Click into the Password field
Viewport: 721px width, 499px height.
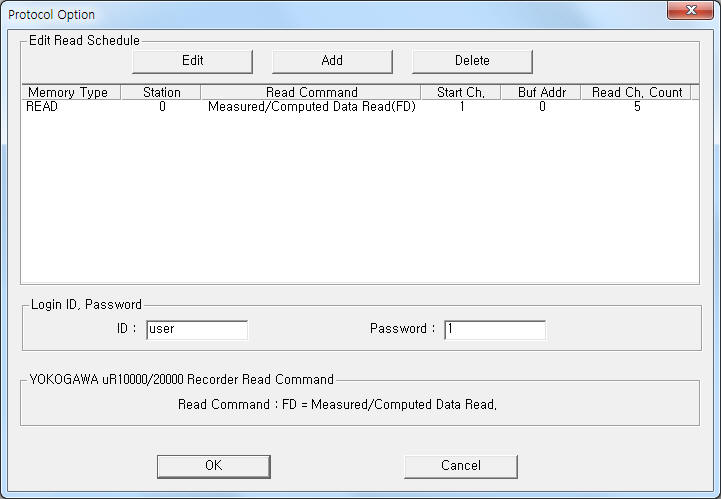[x=495, y=330]
